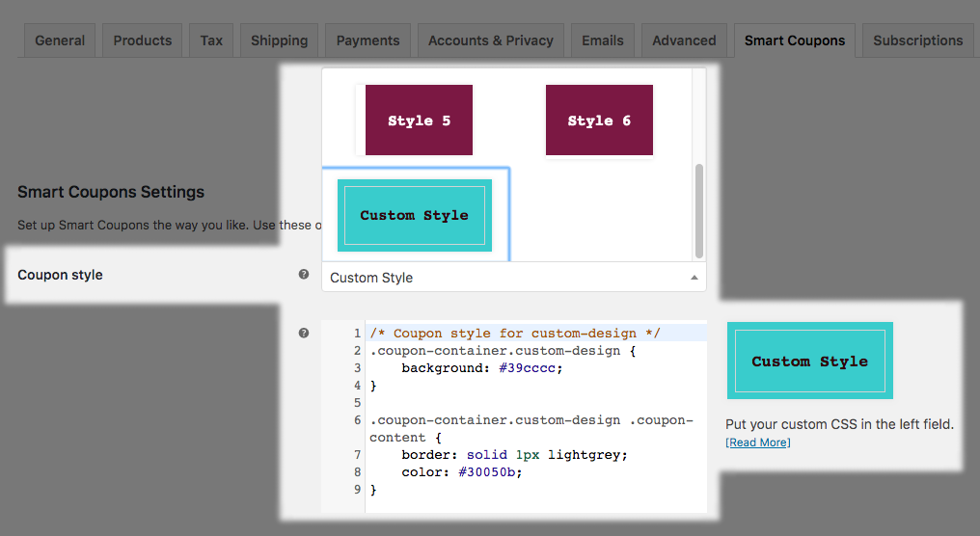Click the custom CSS help icon

(x=304, y=333)
